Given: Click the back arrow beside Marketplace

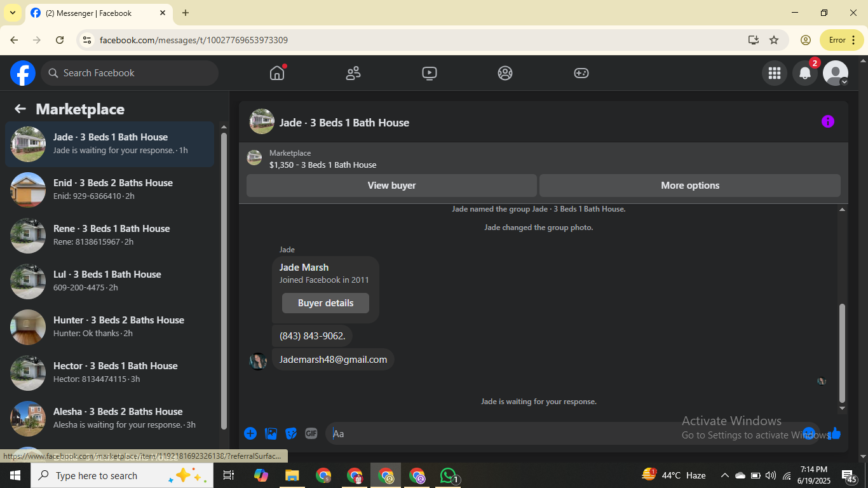Looking at the screenshot, I should coord(20,109).
